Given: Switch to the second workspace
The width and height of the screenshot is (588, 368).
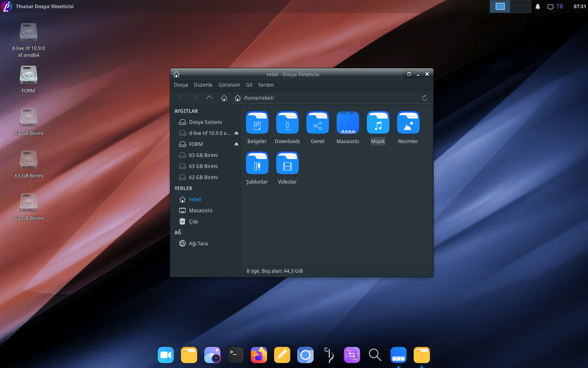Looking at the screenshot, I should click(x=521, y=6).
